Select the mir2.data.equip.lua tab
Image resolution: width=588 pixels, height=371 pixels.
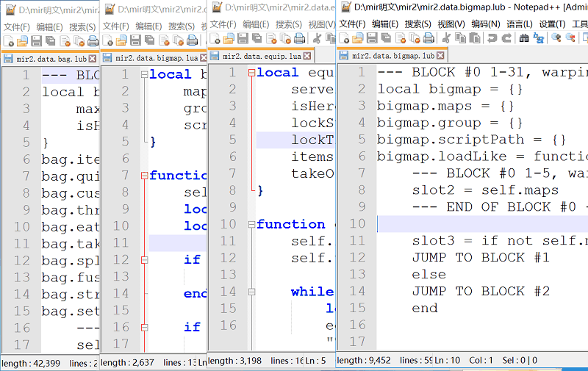click(261, 56)
